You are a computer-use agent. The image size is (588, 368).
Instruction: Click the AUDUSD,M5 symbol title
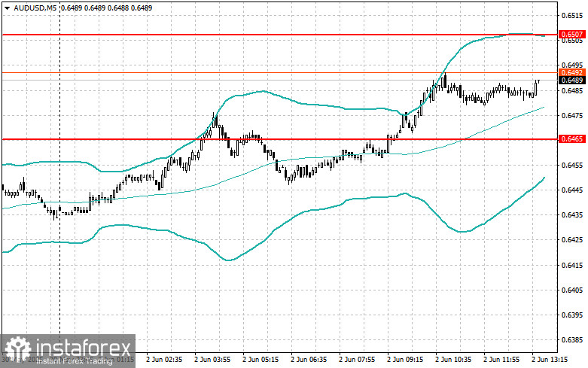tap(35, 8)
